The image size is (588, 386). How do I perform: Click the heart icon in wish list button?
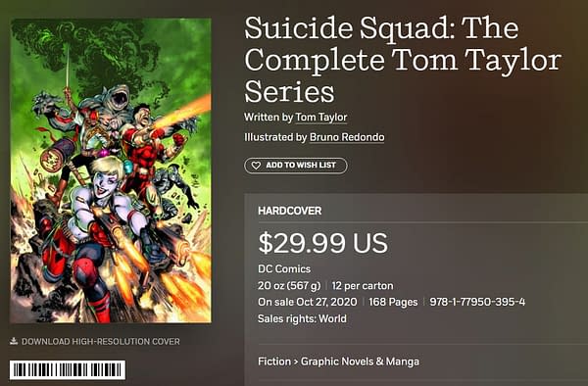256,166
